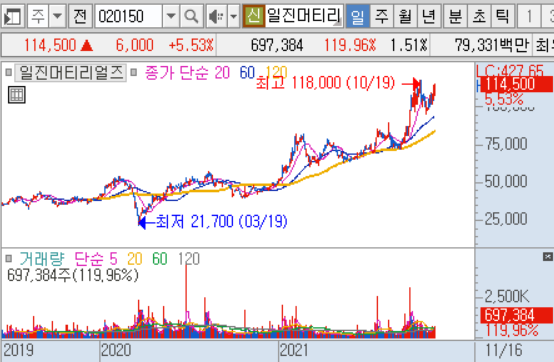554x362 pixels.
Task: Switch to second 초 chart period
Action: [479, 16]
